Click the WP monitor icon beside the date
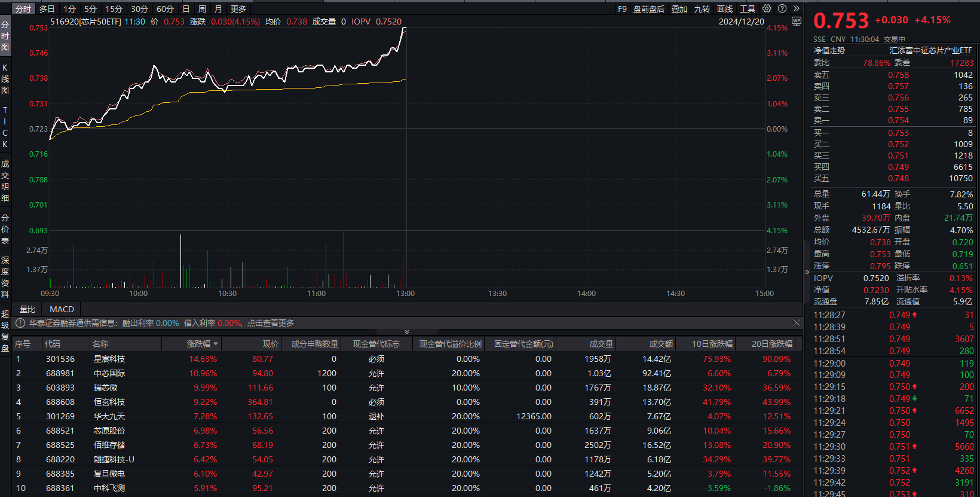The image size is (980, 497). pos(796,22)
